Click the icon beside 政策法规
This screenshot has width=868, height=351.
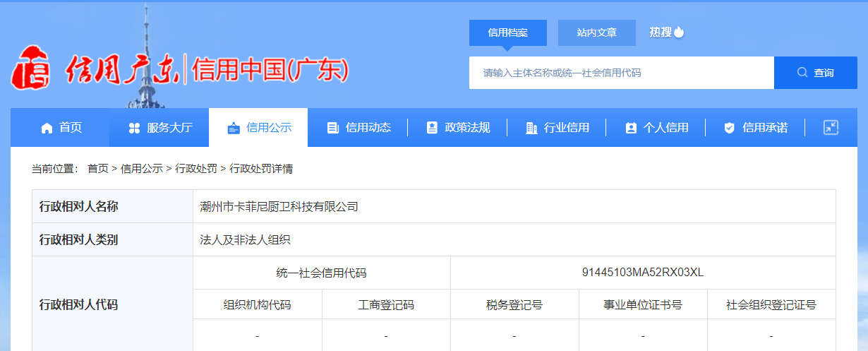(432, 128)
